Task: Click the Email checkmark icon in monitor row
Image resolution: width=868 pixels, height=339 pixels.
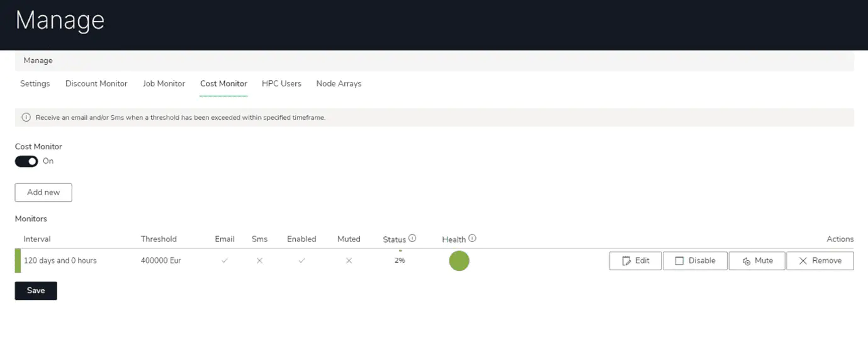Action: (x=225, y=261)
